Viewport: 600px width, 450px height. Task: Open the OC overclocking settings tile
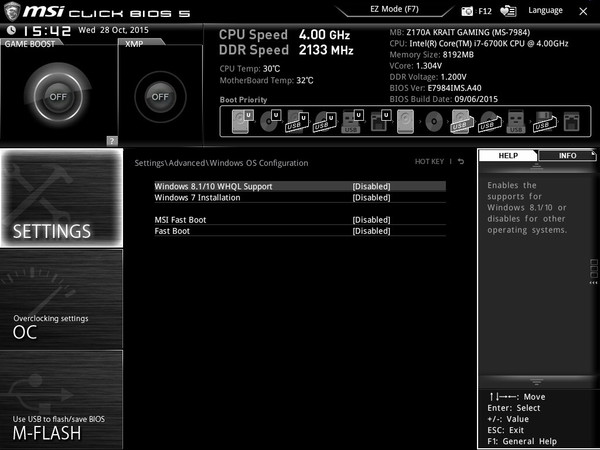point(62,299)
